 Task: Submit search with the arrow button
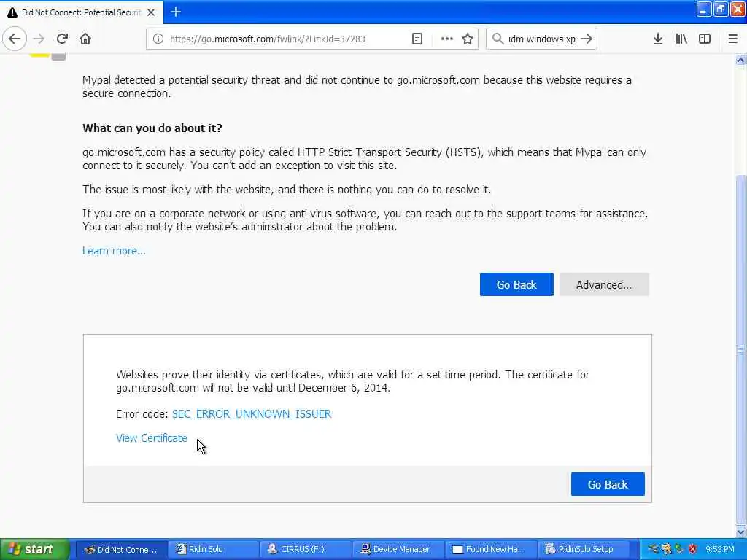[x=587, y=39]
